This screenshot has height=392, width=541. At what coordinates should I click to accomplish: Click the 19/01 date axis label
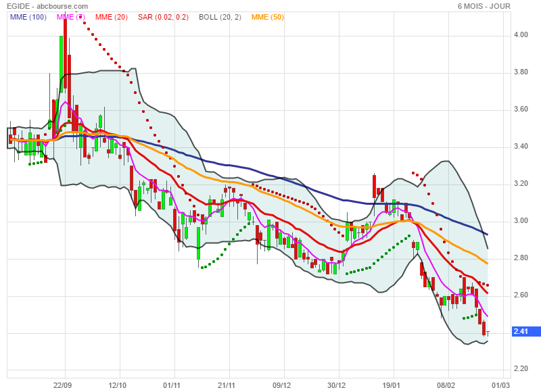391,385
